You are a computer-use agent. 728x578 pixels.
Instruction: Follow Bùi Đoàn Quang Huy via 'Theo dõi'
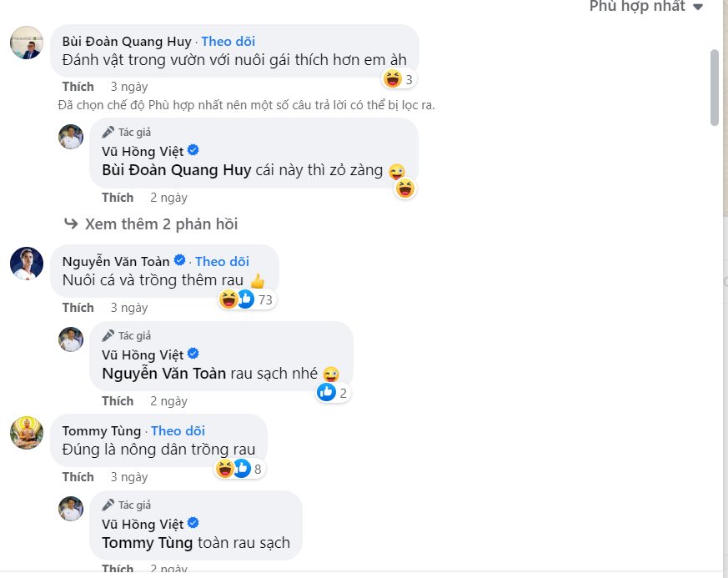coord(228,42)
